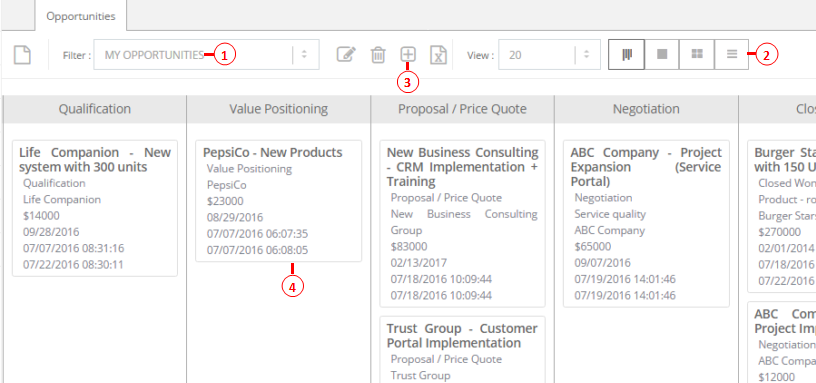The height and width of the screenshot is (383, 816).
Task: Click the $12000 amount text
Action: pyautogui.click(x=776, y=377)
